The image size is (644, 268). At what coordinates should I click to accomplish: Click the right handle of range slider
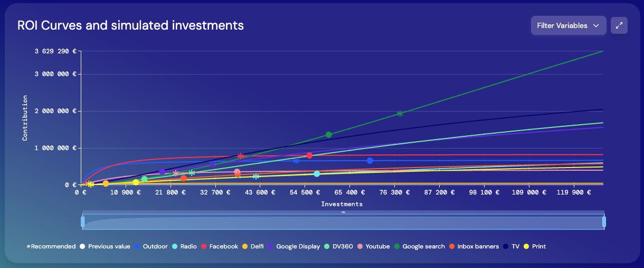(x=604, y=221)
